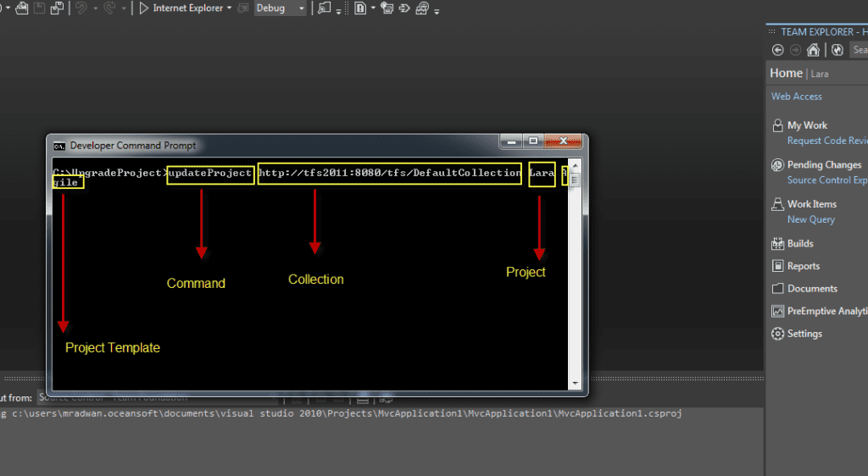Click the Save All toolbar icon
This screenshot has height=476, width=868.
(x=57, y=8)
